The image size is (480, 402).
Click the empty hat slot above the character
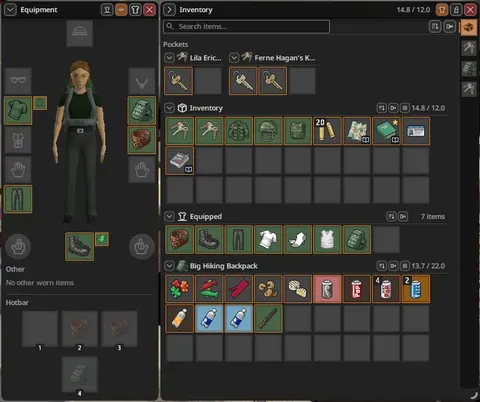tap(79, 33)
